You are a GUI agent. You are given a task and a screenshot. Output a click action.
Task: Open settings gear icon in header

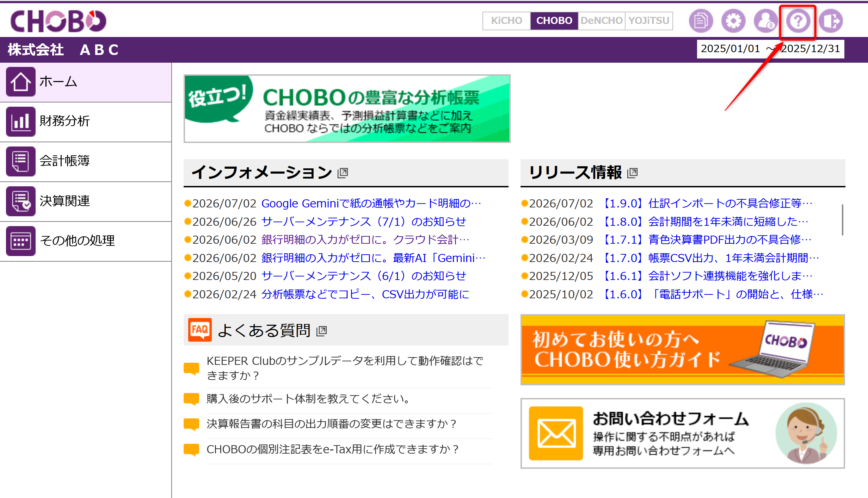733,21
